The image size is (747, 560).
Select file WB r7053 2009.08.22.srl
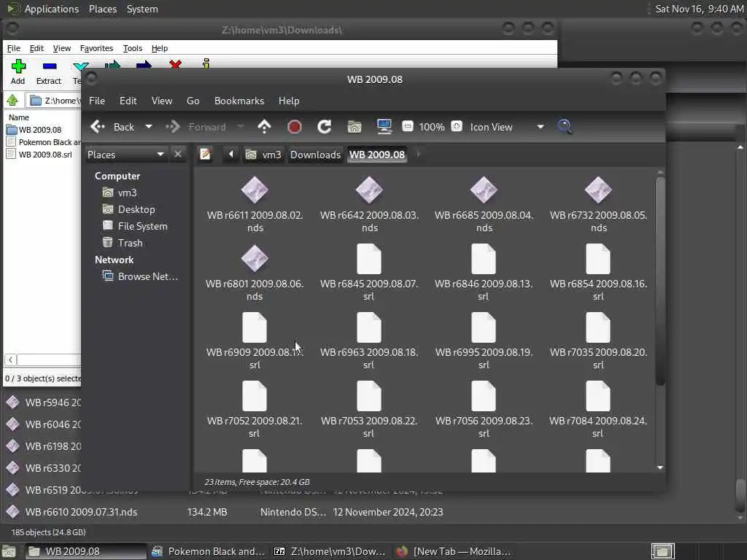click(369, 410)
